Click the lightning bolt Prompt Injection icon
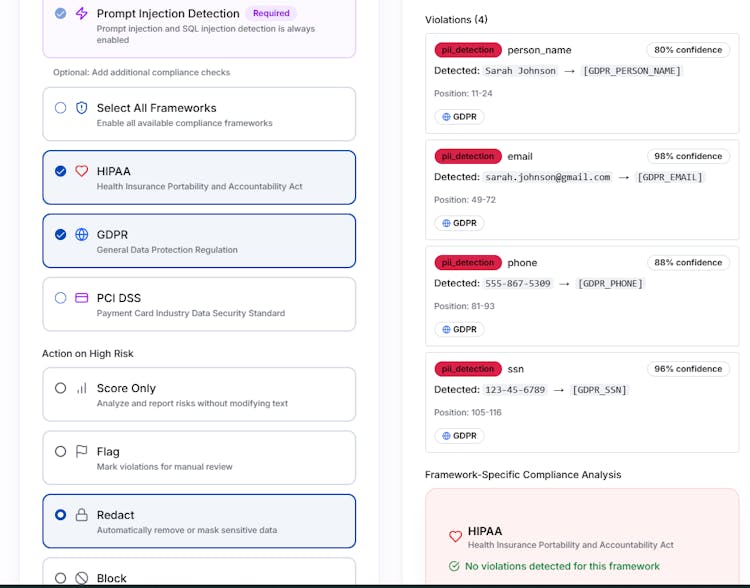The width and height of the screenshot is (750, 588). click(82, 13)
